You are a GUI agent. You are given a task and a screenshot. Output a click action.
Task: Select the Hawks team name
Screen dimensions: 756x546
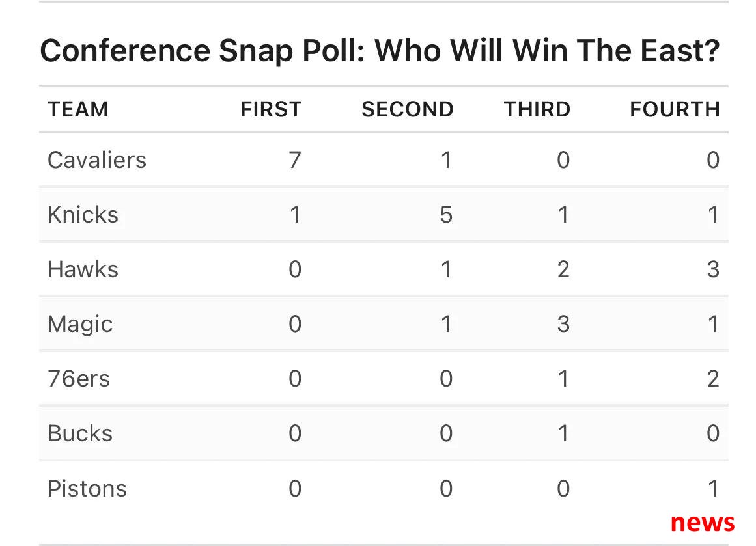(x=83, y=269)
